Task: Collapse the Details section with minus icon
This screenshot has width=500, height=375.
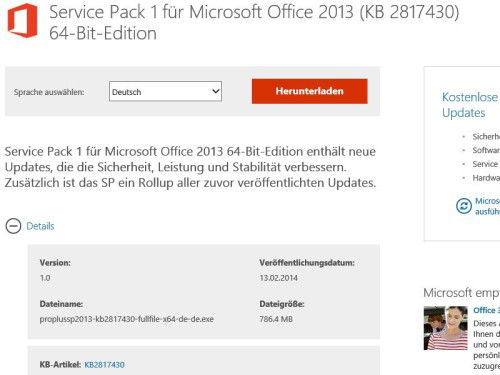Action: click(13, 226)
